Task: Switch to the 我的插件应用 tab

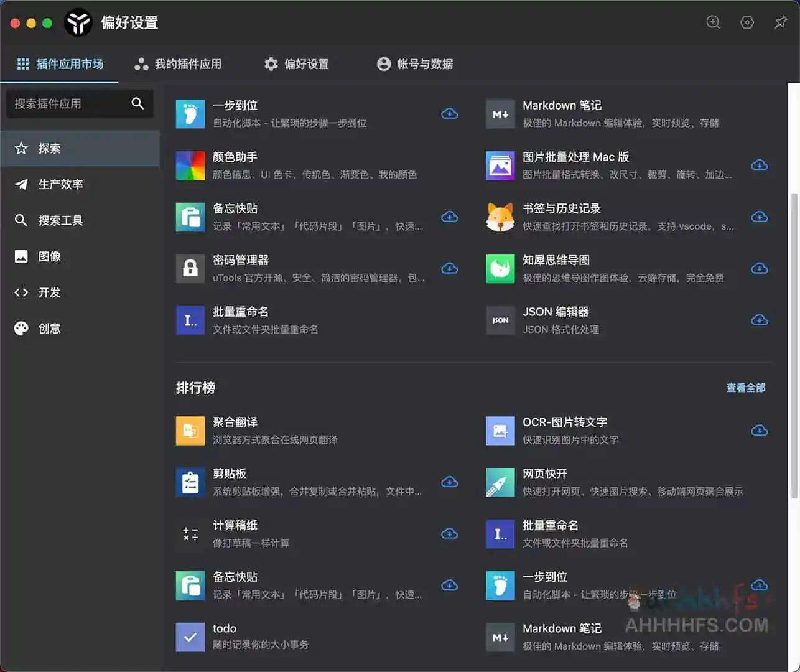Action: [179, 64]
